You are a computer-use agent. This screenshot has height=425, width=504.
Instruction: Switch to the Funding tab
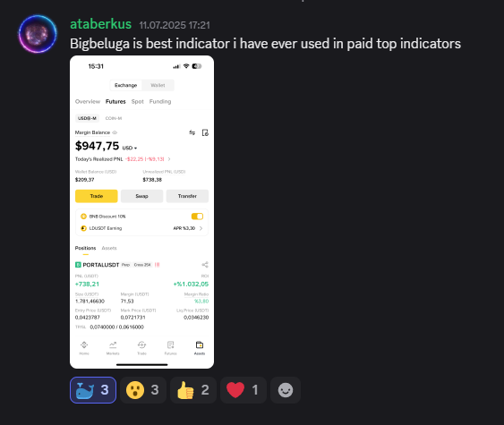(x=160, y=101)
